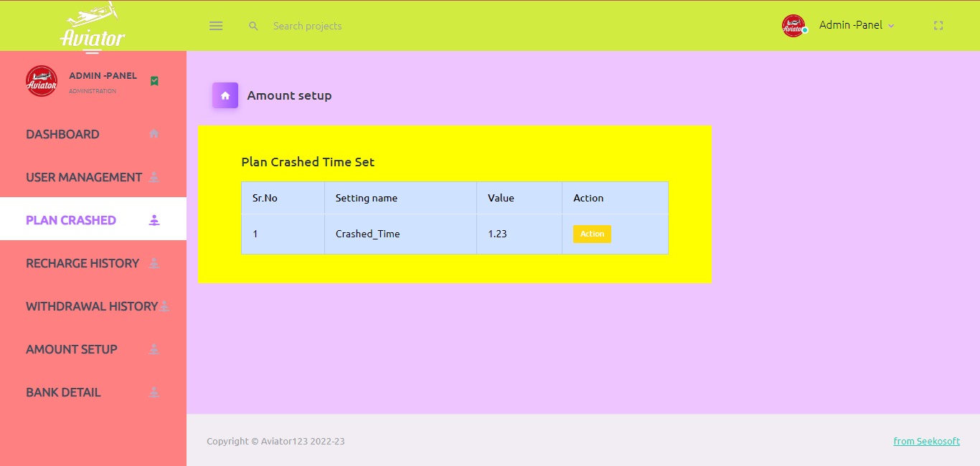Screen dimensions: 980x466
Task: Click the header admin avatar image
Action: pyautogui.click(x=793, y=26)
